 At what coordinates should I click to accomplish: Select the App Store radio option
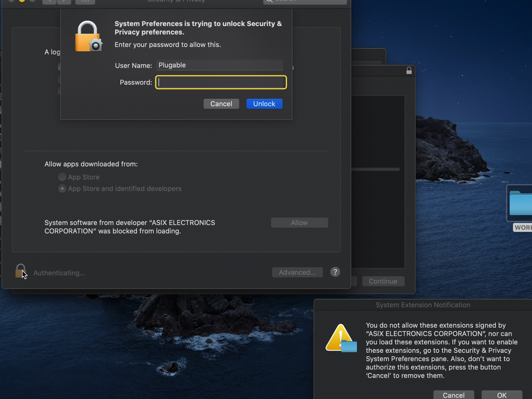pos(62,177)
